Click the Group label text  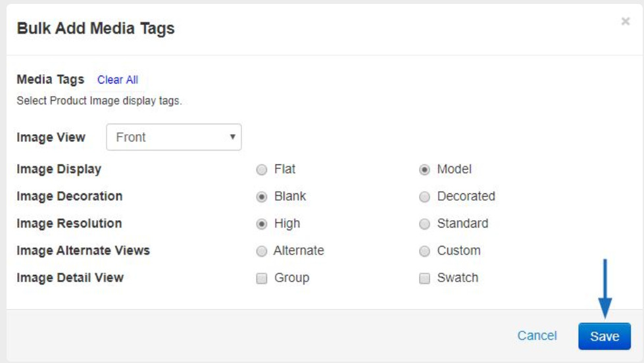[x=291, y=278]
